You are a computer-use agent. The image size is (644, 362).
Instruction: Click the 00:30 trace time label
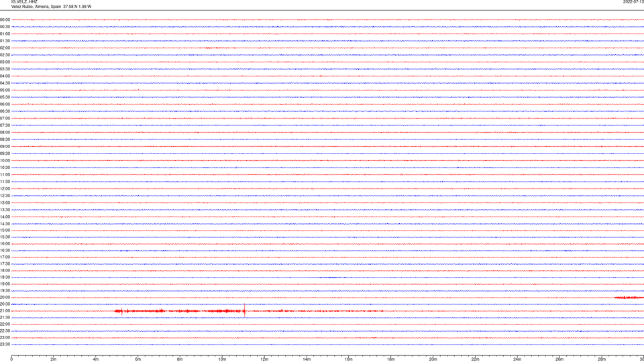5,27
